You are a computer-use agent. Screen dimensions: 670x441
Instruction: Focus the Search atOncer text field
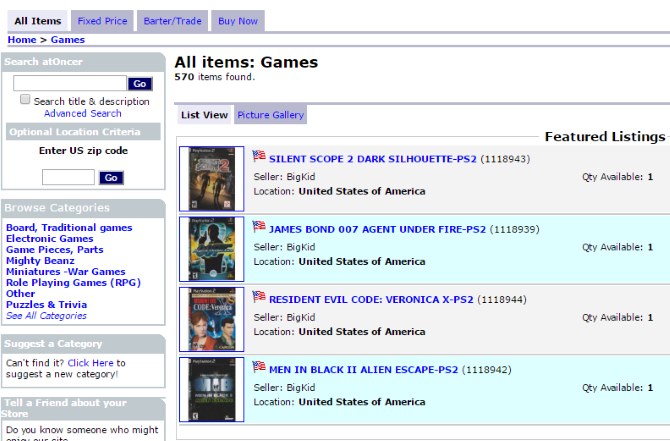[70, 83]
